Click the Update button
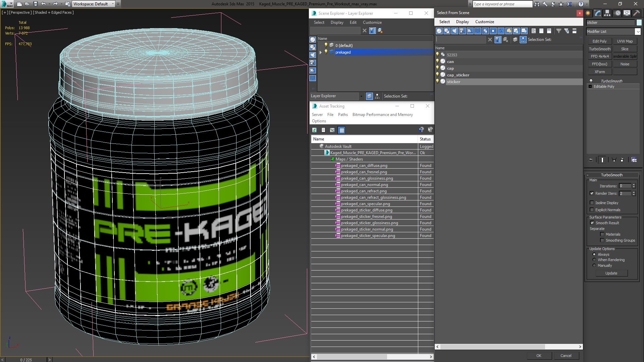This screenshot has width=644, height=362. (611, 273)
